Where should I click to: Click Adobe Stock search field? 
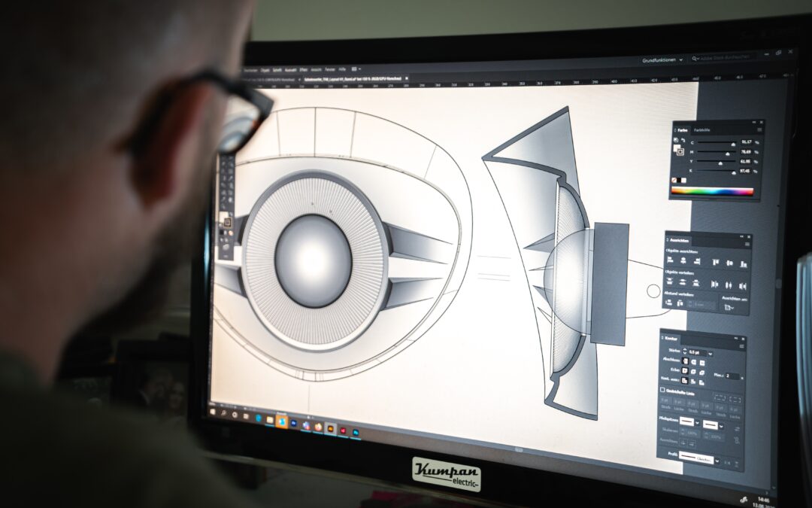click(723, 58)
